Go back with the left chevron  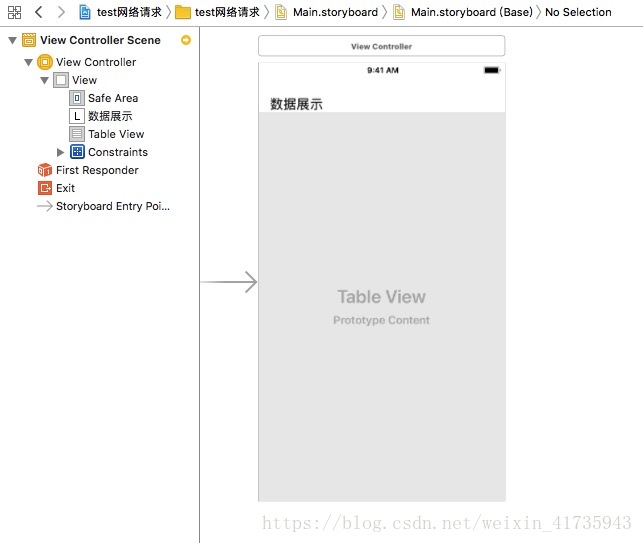point(39,12)
